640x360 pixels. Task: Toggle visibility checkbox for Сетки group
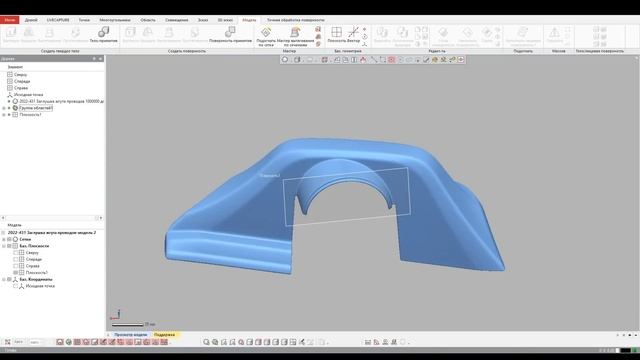(x=9, y=239)
